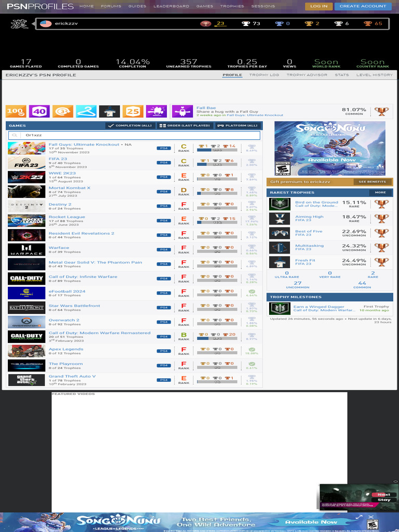Image resolution: width=399 pixels, height=532 pixels.
Task: Click the Earn a Winged Dagger milestone icon
Action: pos(280,309)
